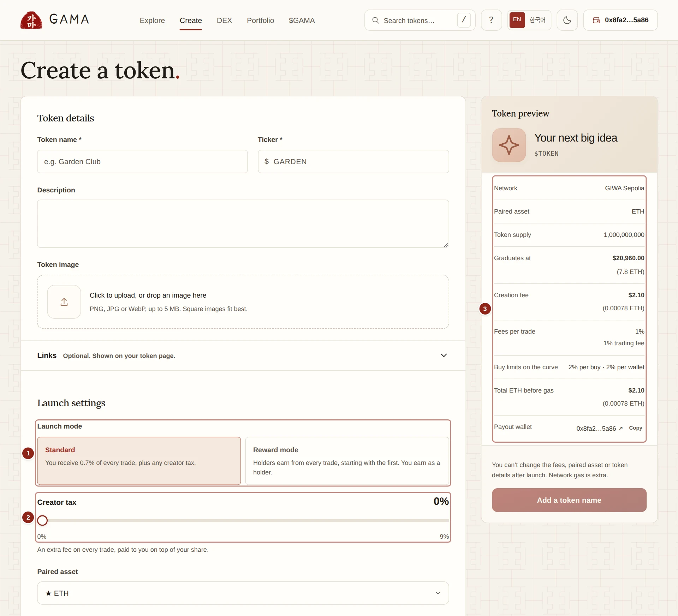
Task: Focus the Ticker input field
Action: click(x=353, y=161)
